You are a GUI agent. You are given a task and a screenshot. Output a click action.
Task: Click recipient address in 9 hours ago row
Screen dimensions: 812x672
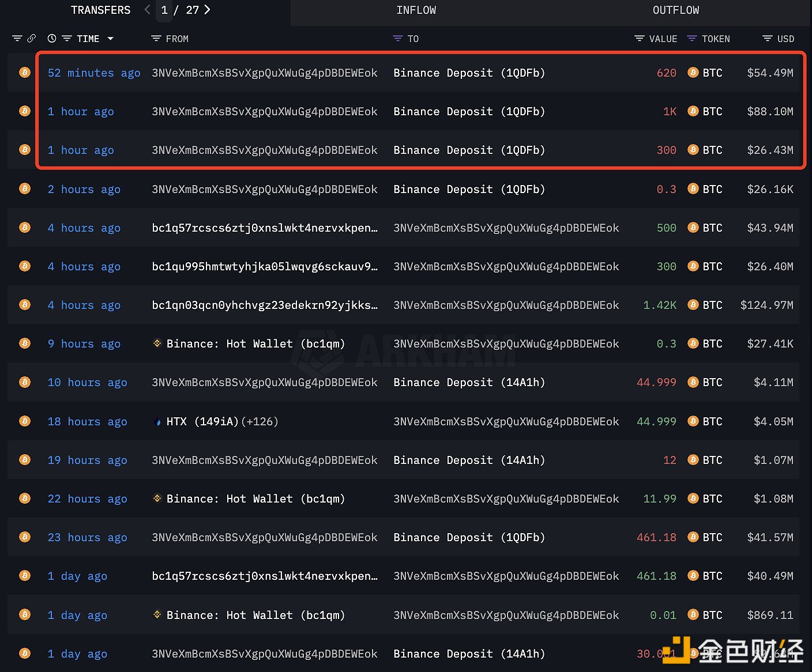coord(506,343)
